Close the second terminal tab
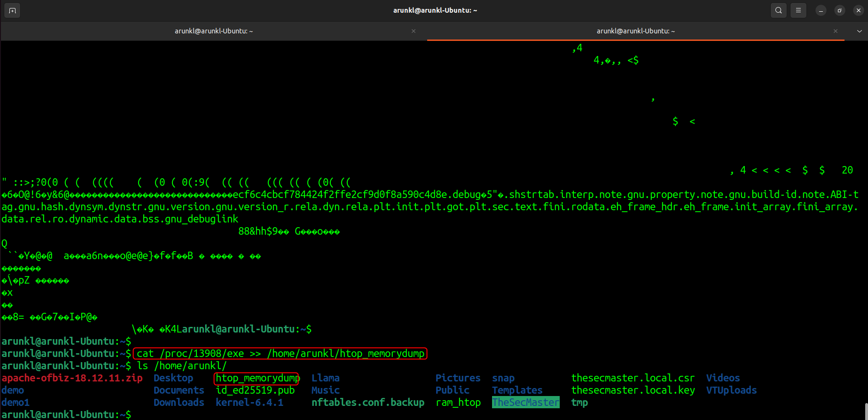868x420 pixels. pyautogui.click(x=836, y=31)
